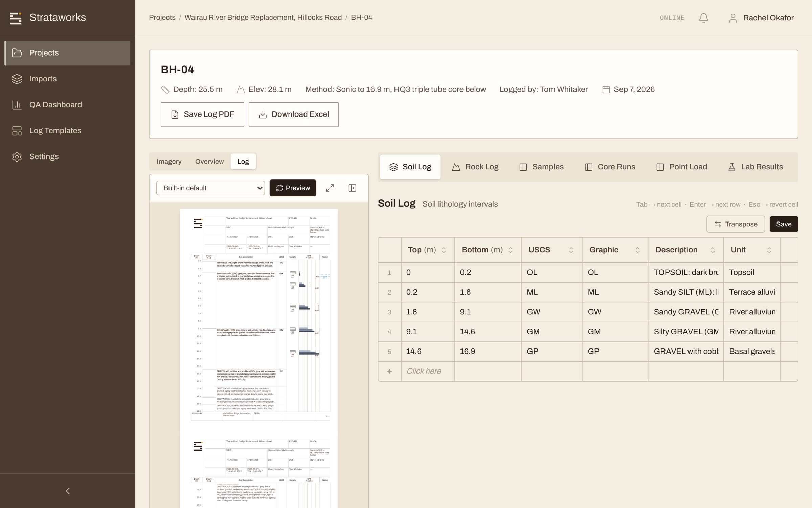Sort by Unit column arrows
The height and width of the screenshot is (508, 812).
pos(769,250)
